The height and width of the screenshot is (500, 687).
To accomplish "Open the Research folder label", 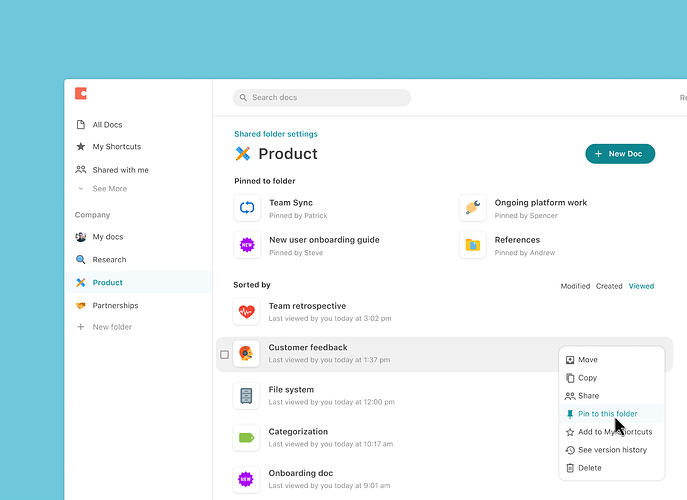I will pyautogui.click(x=109, y=259).
